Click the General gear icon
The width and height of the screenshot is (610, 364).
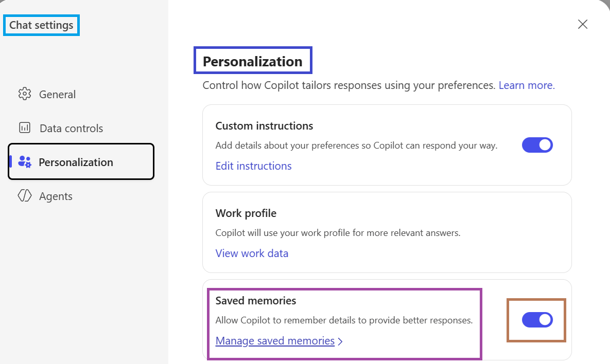coord(25,94)
